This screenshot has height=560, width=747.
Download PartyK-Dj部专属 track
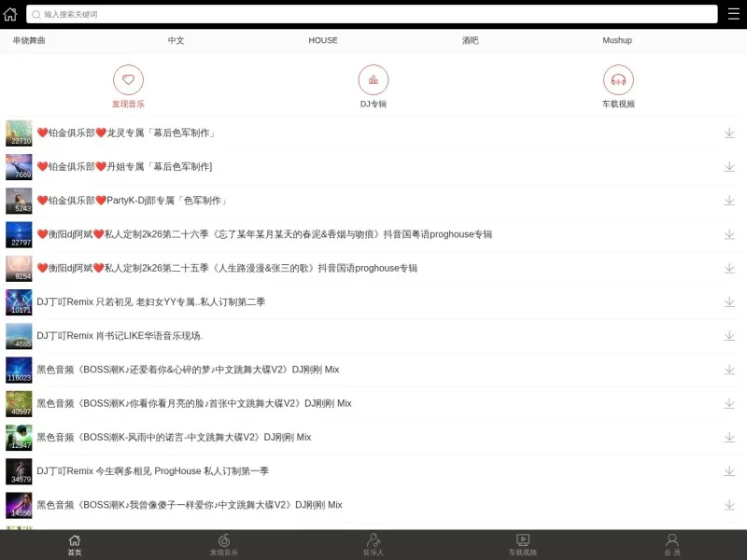point(729,201)
